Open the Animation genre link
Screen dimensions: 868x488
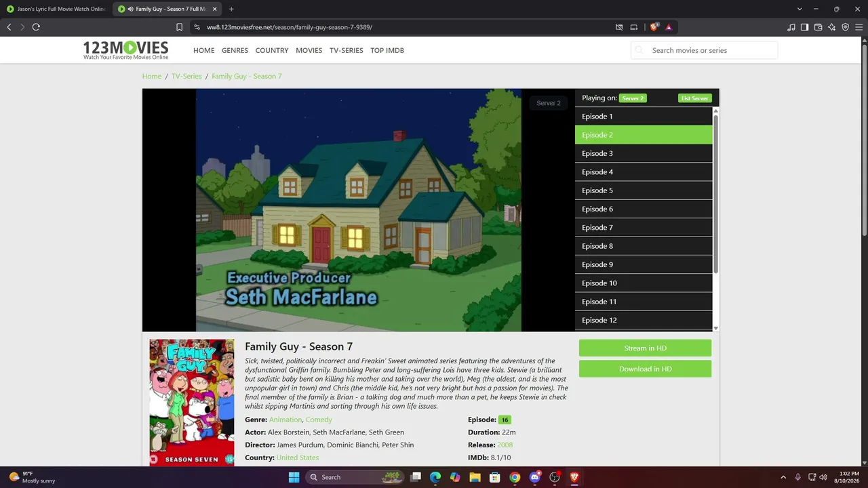tap(285, 420)
